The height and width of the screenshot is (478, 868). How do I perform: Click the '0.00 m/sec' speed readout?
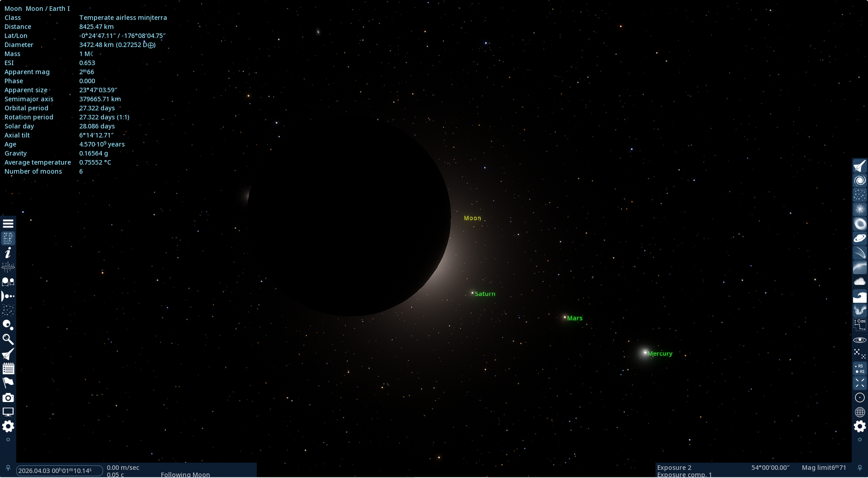123,468
